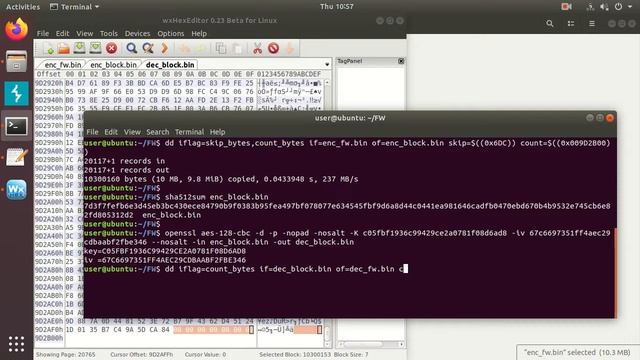Click the red Close File icon
This screenshot has height=360, width=640.
click(x=111, y=49)
